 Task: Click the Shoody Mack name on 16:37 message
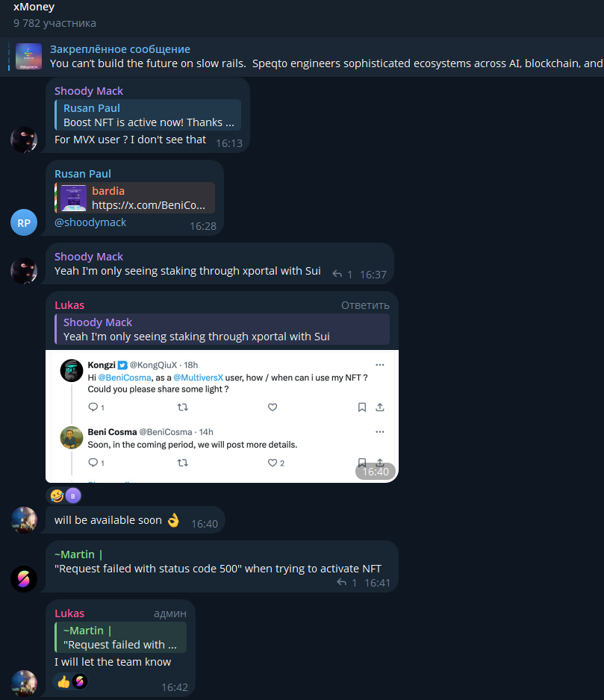[x=88, y=257]
